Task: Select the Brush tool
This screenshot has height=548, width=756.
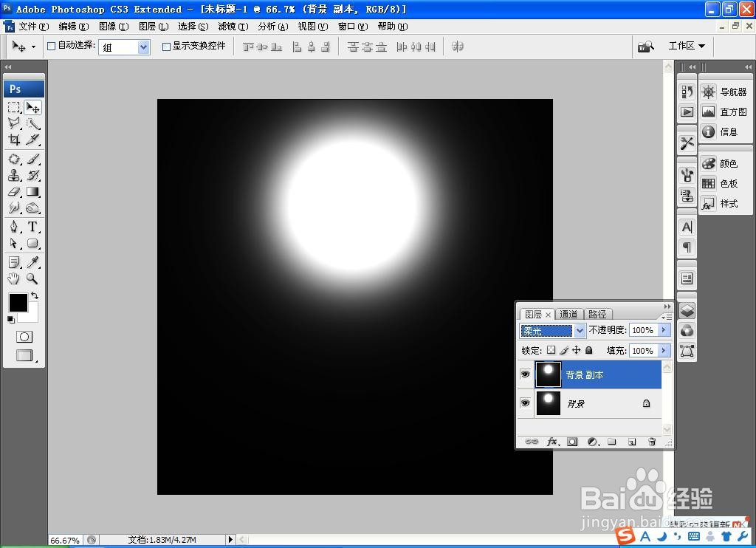Action: pyautogui.click(x=32, y=159)
